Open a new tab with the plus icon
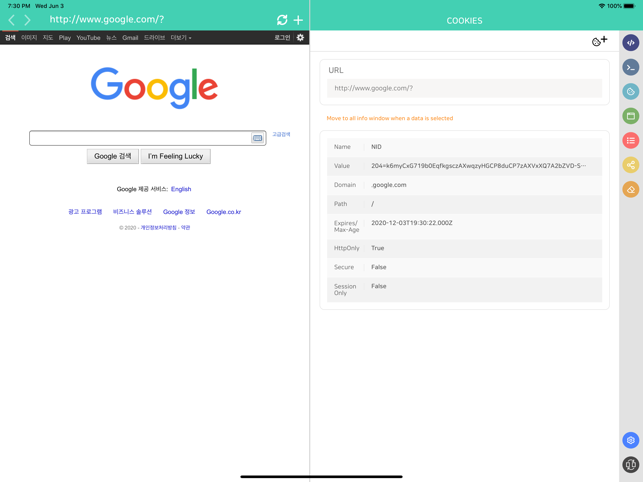 pyautogui.click(x=298, y=20)
